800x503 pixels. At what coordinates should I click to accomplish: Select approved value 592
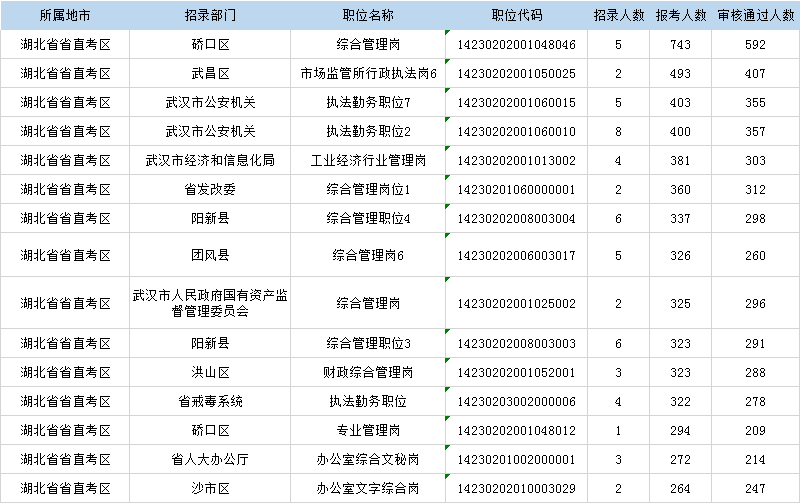[x=756, y=44]
